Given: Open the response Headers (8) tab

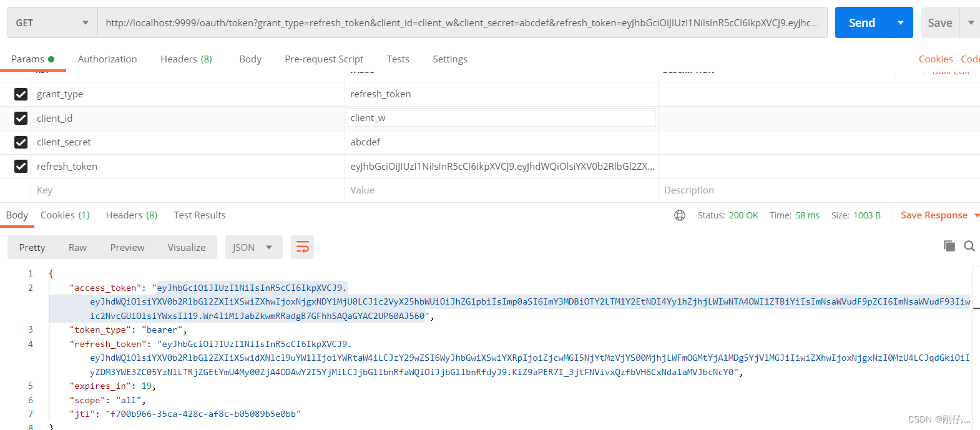Looking at the screenshot, I should pos(132,215).
